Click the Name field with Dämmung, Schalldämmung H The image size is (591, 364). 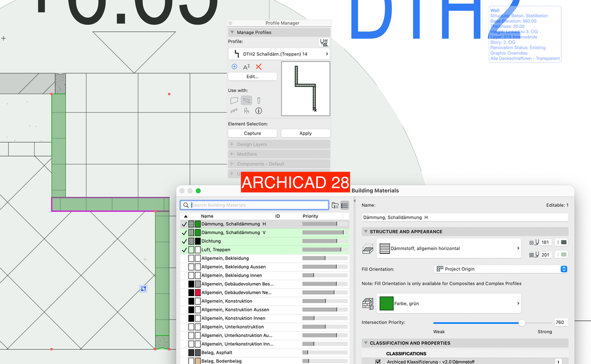tap(465, 217)
